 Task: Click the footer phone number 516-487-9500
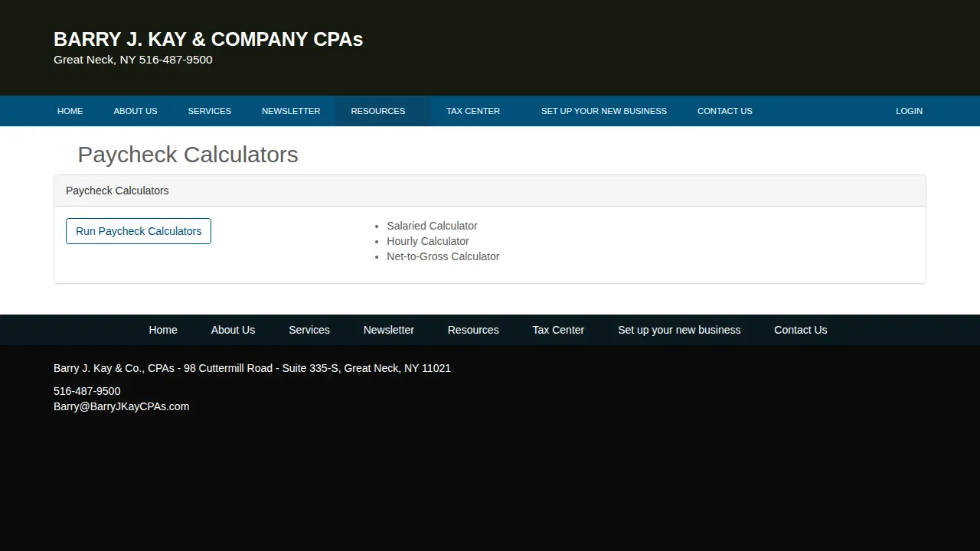(x=87, y=391)
